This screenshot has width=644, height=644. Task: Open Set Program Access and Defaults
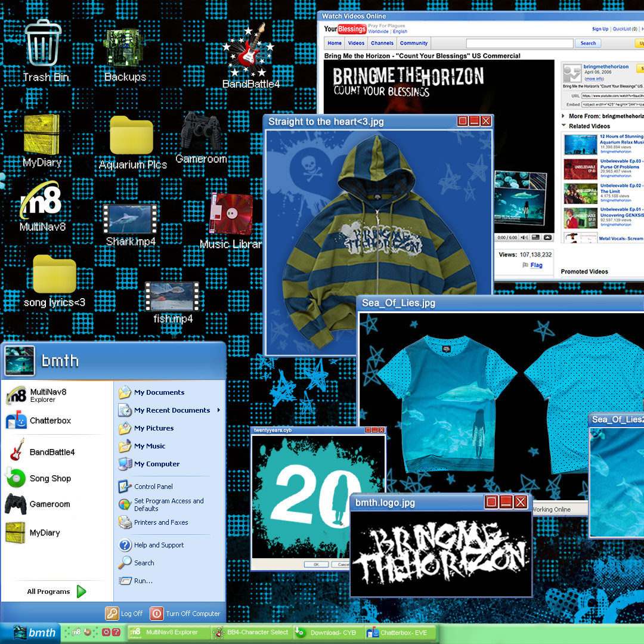click(161, 504)
